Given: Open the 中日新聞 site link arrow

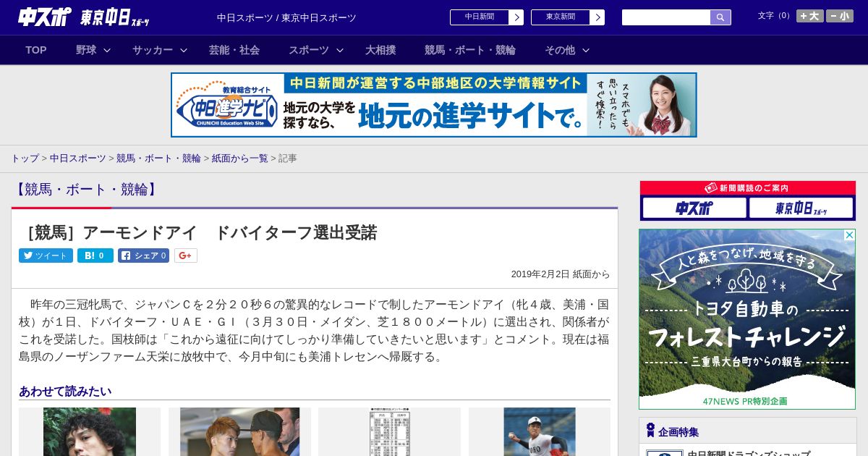Looking at the screenshot, I should [x=516, y=17].
